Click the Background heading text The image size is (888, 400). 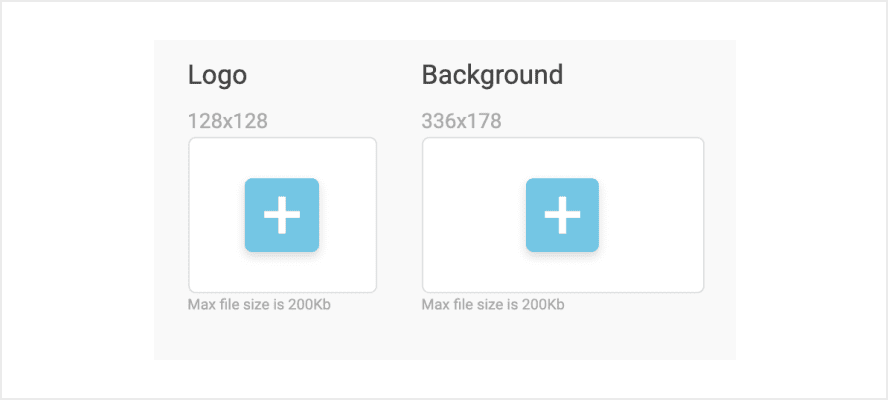click(492, 75)
